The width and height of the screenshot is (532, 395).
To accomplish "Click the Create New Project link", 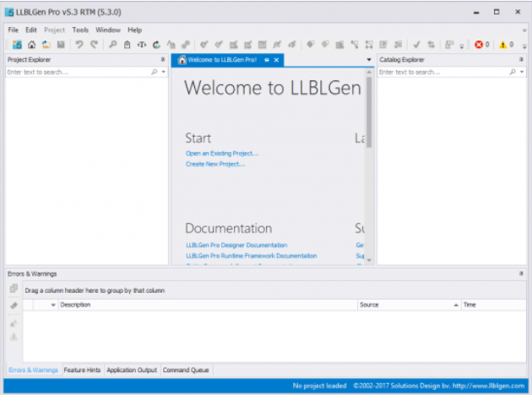I will click(x=215, y=164).
